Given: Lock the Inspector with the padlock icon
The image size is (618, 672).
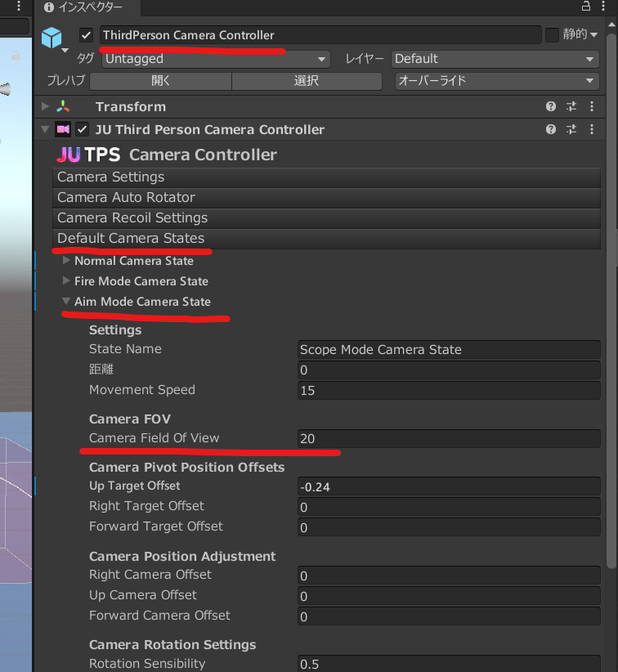Looking at the screenshot, I should [585, 7].
